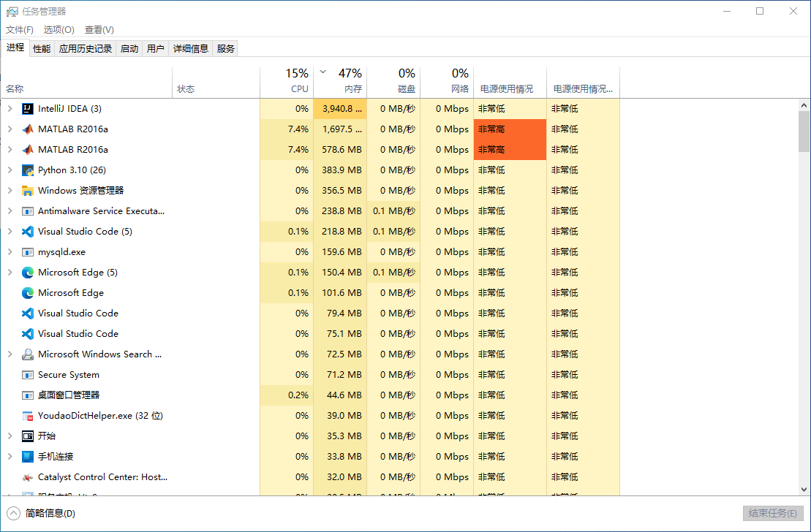Sort by the 名称 column header
811x532 pixels.
86,82
